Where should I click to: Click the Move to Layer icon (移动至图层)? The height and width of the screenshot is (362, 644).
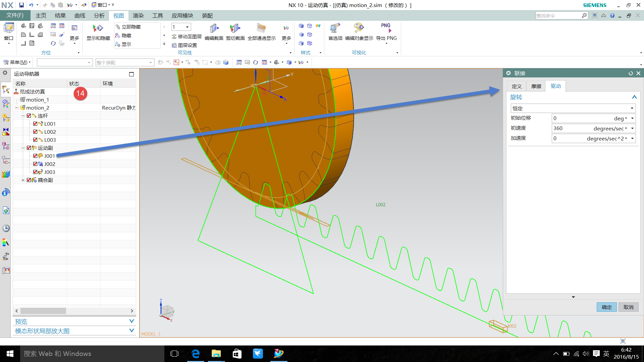point(186,37)
